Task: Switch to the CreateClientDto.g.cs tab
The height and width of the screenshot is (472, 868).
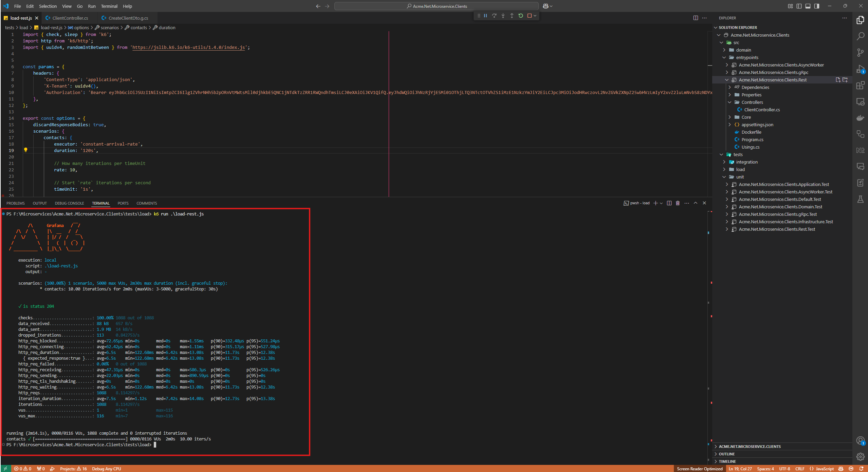Action: [x=128, y=18]
